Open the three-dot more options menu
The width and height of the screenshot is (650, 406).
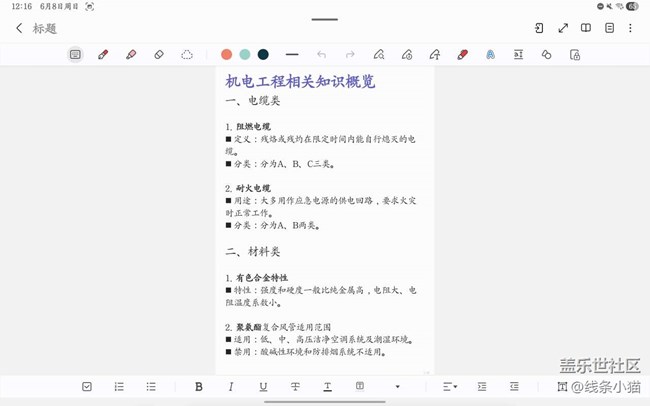[630, 28]
